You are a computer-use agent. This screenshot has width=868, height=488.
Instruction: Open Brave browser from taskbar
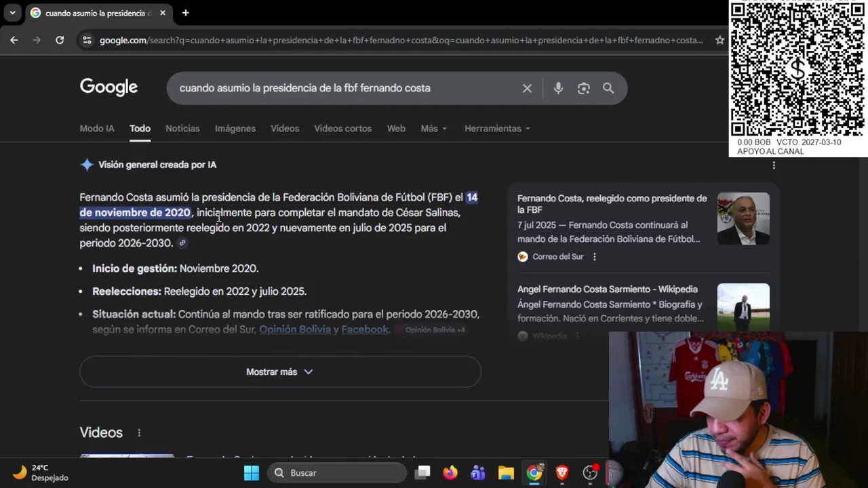562,472
